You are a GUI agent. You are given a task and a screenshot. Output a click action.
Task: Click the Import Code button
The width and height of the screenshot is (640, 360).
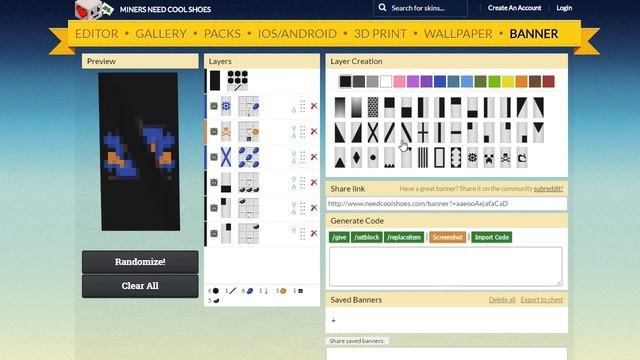[491, 237]
